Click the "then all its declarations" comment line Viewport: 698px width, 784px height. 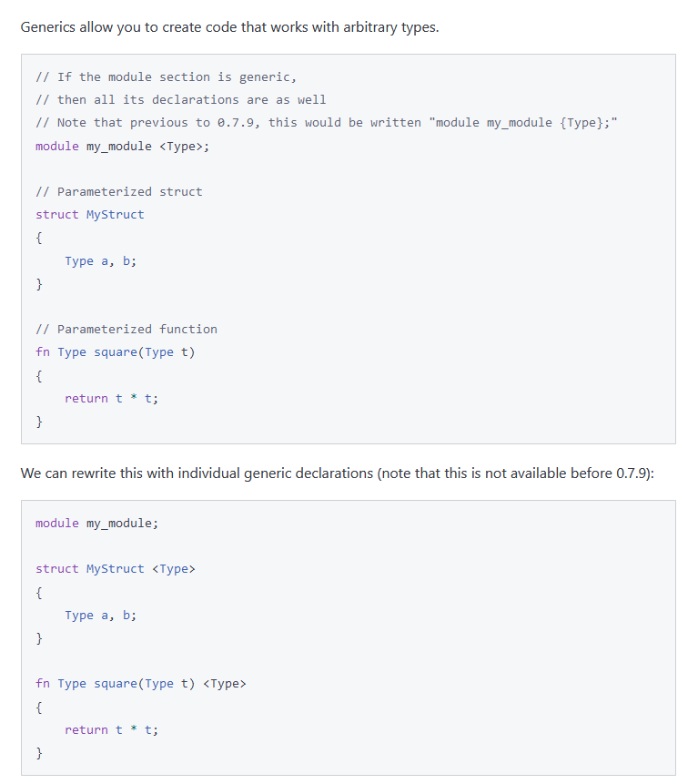180,100
